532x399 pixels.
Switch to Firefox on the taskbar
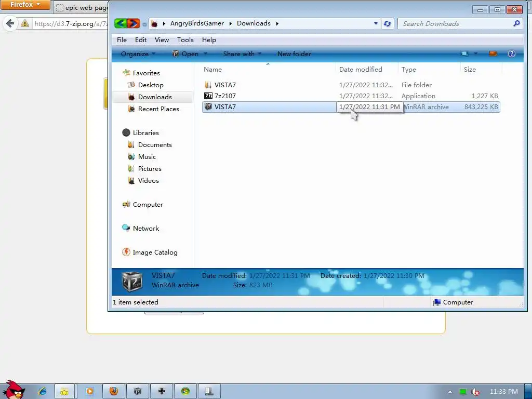(x=114, y=392)
